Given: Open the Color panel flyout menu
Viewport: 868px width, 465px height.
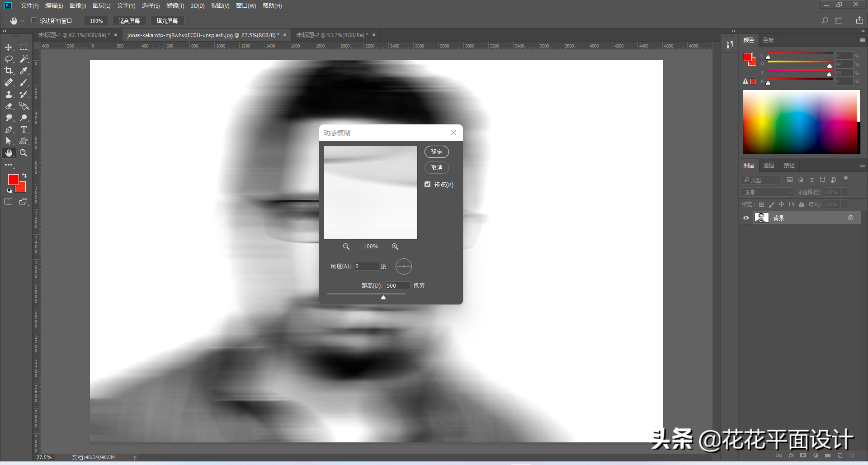Looking at the screenshot, I should [862, 40].
